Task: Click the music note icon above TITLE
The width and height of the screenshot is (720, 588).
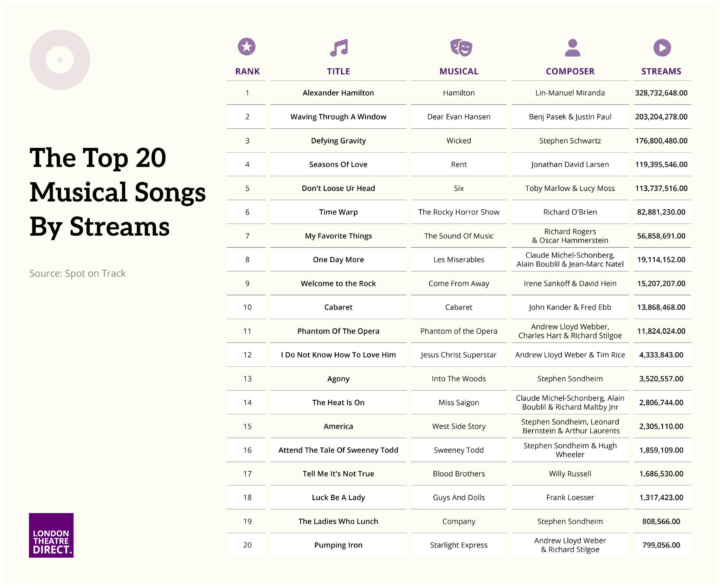Action: click(339, 47)
